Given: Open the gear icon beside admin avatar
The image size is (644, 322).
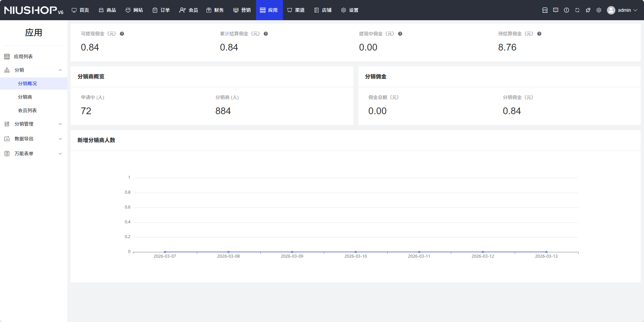Looking at the screenshot, I should click(x=599, y=10).
